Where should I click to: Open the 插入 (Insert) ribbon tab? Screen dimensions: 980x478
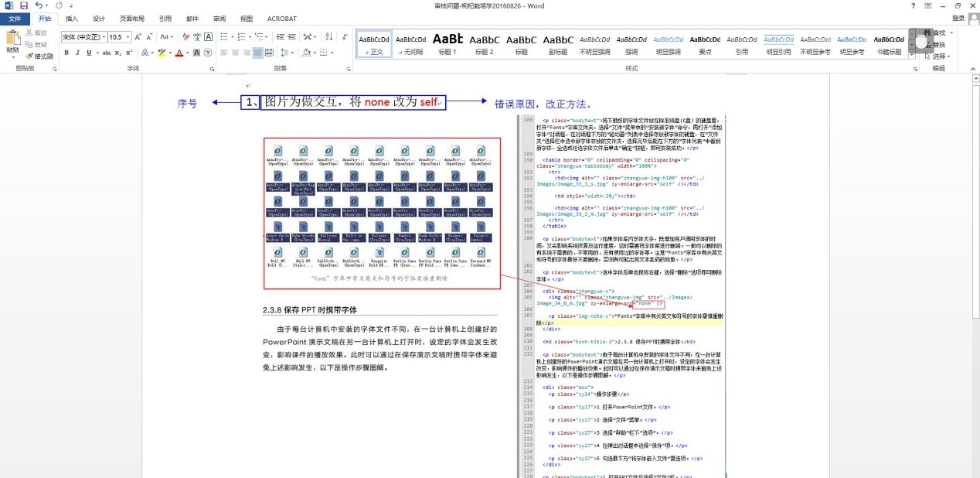[71, 18]
